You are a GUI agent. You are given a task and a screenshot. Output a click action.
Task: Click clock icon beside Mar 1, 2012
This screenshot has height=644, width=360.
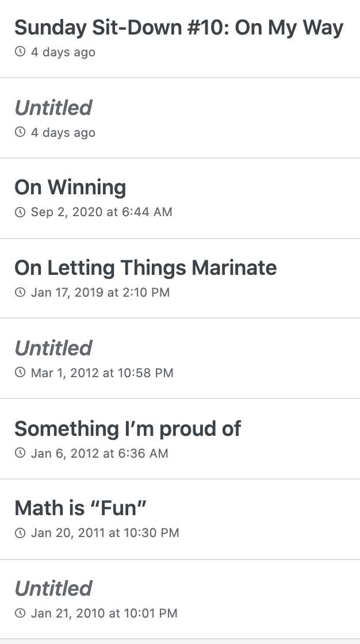point(20,373)
